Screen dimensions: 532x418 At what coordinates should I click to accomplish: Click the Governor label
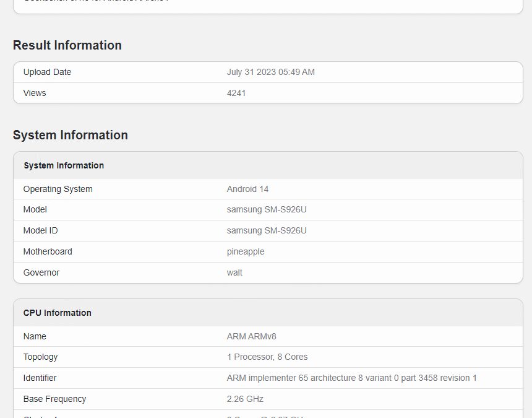(x=41, y=272)
